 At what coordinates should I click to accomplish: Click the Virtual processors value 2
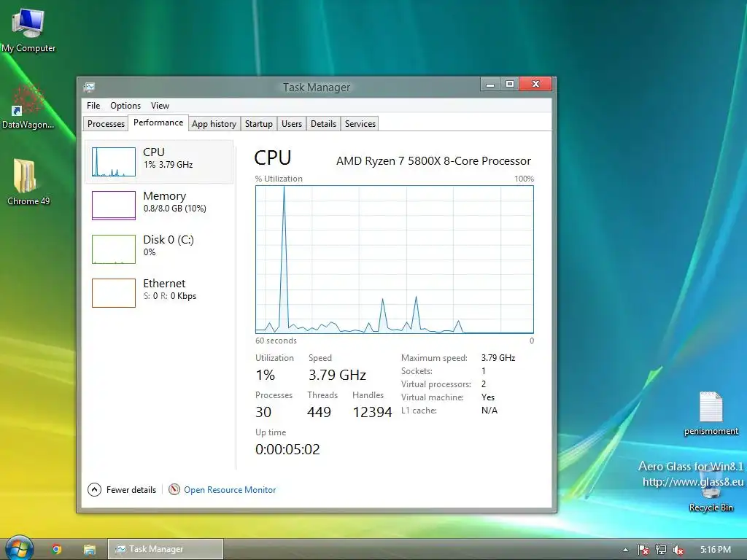pyautogui.click(x=484, y=384)
